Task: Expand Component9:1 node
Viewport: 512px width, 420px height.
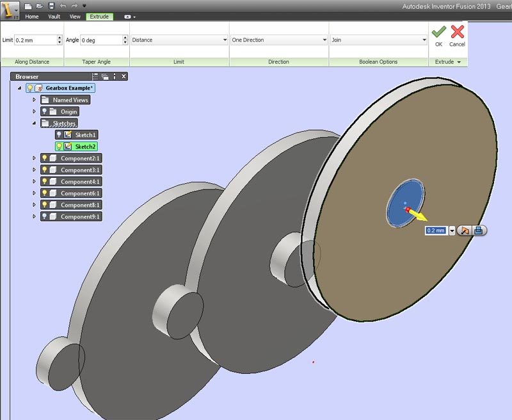Action: tap(34, 216)
